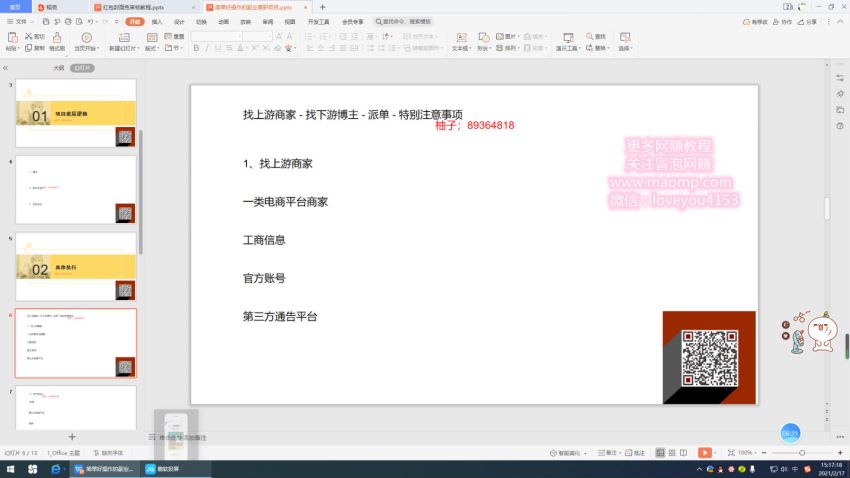Click the zoom slider handle
Image resolution: width=850 pixels, height=478 pixels.
click(802, 453)
